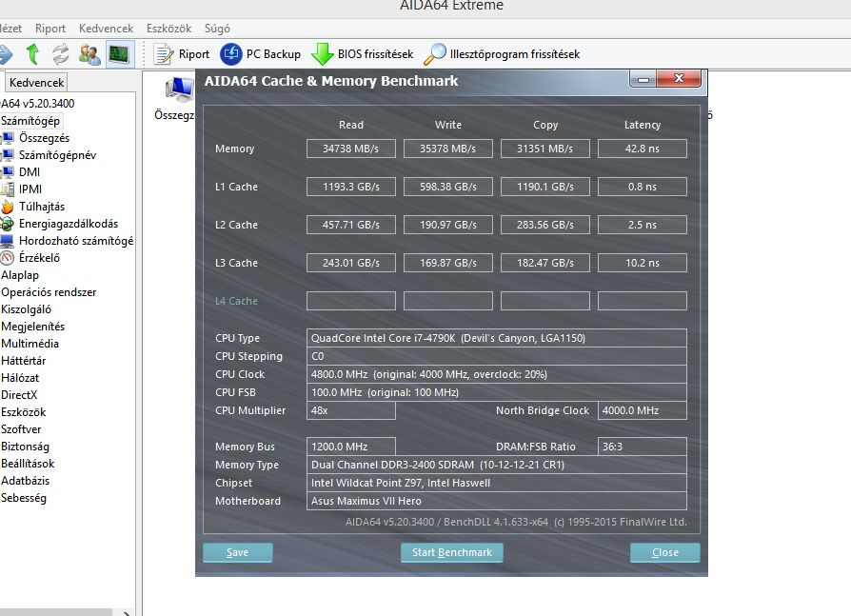
Task: Open PC Backup from toolbar
Action: [261, 54]
